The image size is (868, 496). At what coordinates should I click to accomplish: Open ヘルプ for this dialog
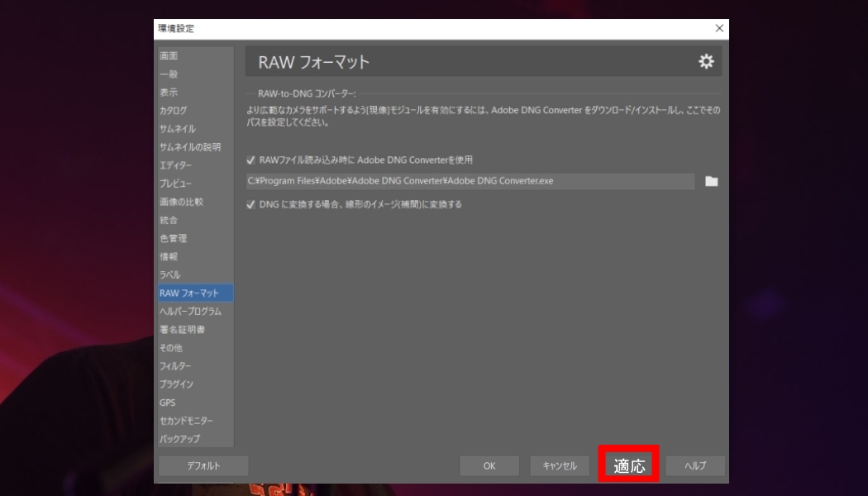tap(695, 466)
